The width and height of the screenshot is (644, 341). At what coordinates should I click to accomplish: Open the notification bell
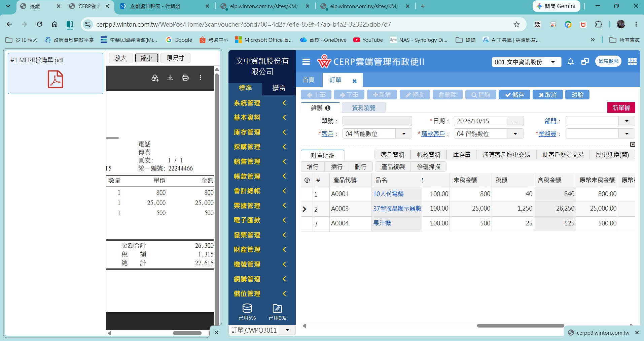click(x=570, y=62)
